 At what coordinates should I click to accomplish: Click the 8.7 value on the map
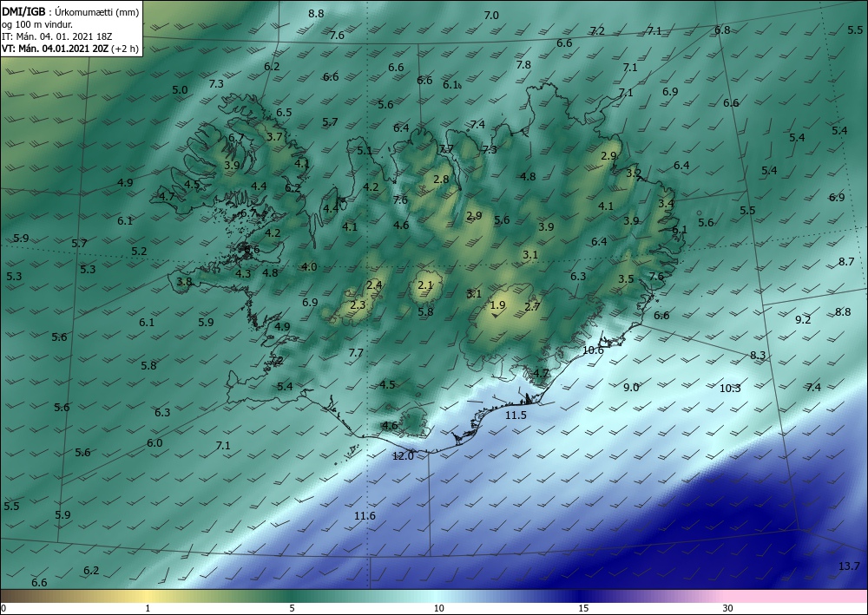845,262
